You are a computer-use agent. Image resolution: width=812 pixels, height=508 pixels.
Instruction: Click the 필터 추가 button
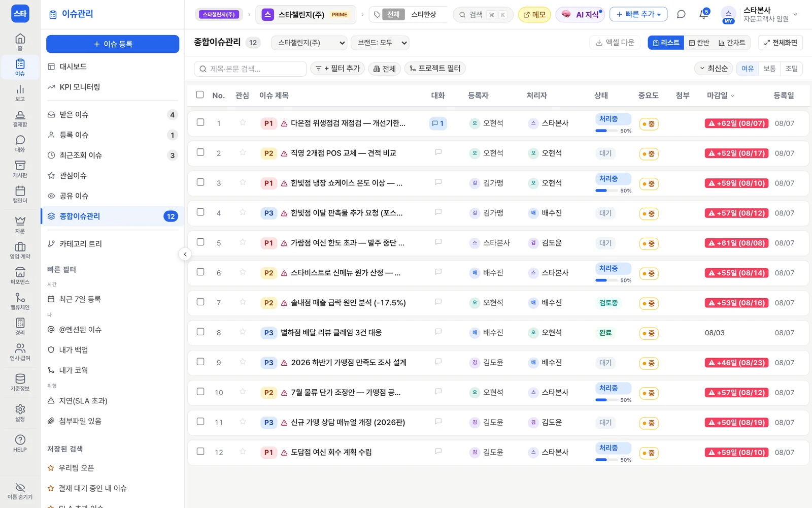click(337, 68)
